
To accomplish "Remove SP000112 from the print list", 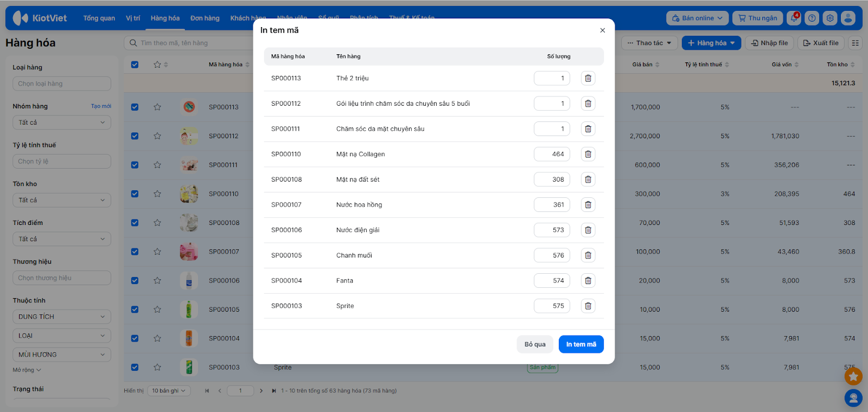I will (x=588, y=104).
